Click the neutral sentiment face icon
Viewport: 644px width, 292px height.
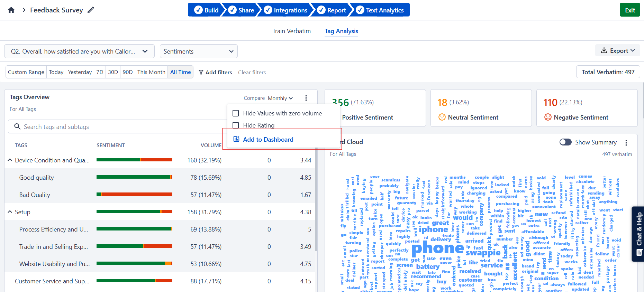click(442, 117)
